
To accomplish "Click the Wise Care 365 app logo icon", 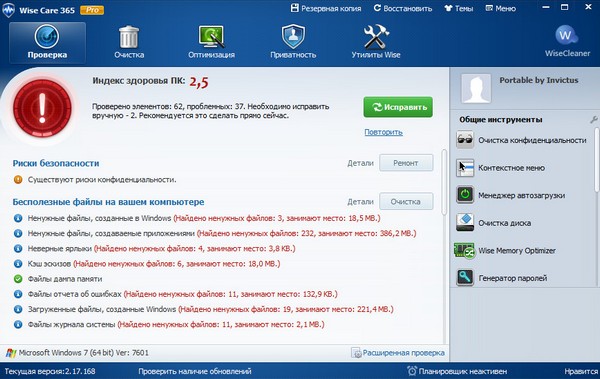I will (8, 10).
